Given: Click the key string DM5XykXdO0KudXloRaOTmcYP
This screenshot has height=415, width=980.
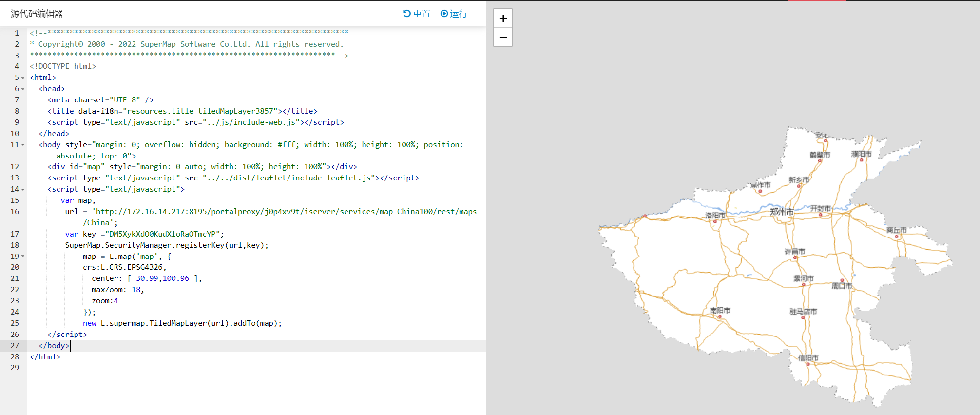Looking at the screenshot, I should click(x=162, y=234).
